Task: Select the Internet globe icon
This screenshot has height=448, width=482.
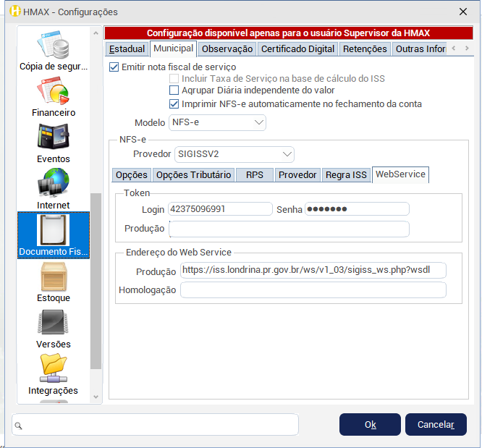Action: tap(54, 185)
